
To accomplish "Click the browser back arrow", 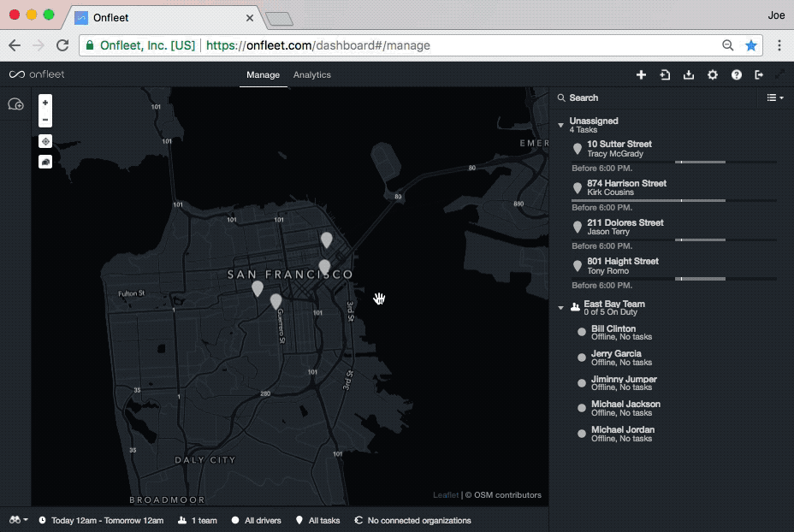I will tap(15, 45).
